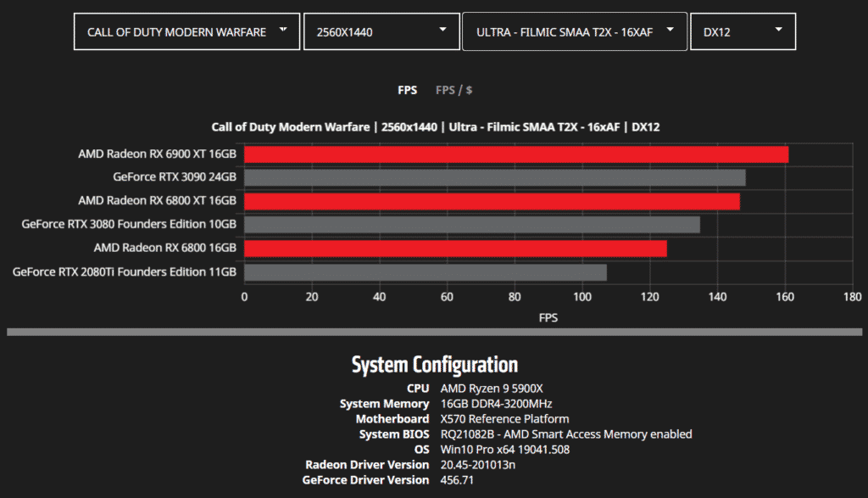Click the System Configuration heading

pyautogui.click(x=434, y=365)
